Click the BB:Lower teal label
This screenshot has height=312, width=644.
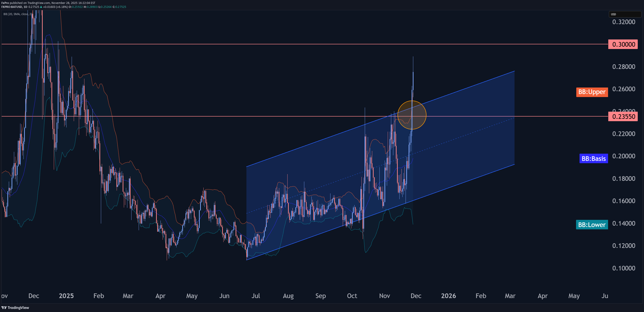(592, 225)
